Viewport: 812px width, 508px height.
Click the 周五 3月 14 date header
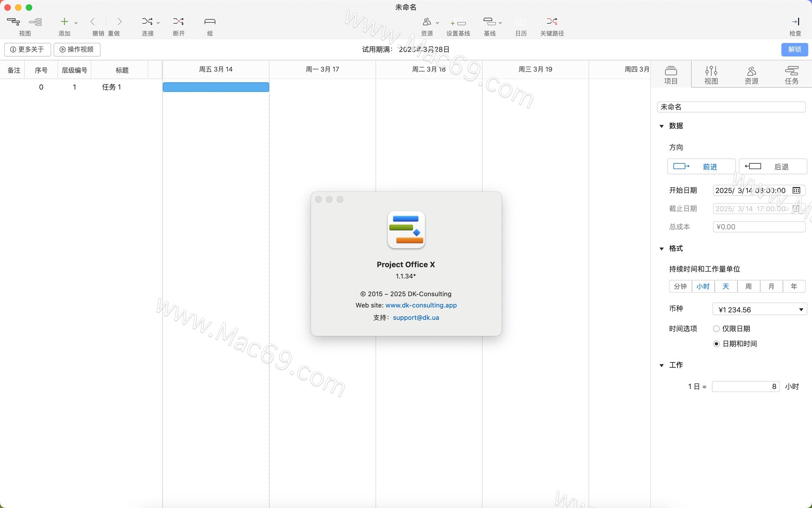coord(216,69)
